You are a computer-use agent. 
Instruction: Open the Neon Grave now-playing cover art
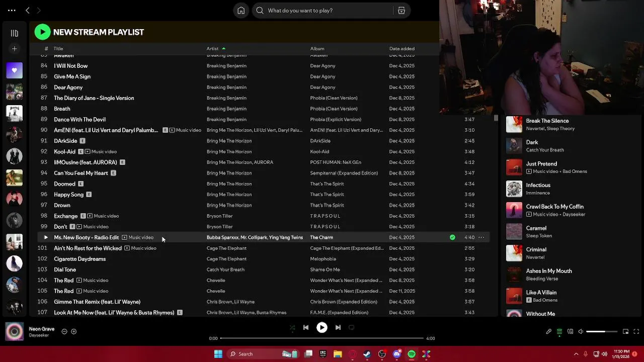point(14,332)
